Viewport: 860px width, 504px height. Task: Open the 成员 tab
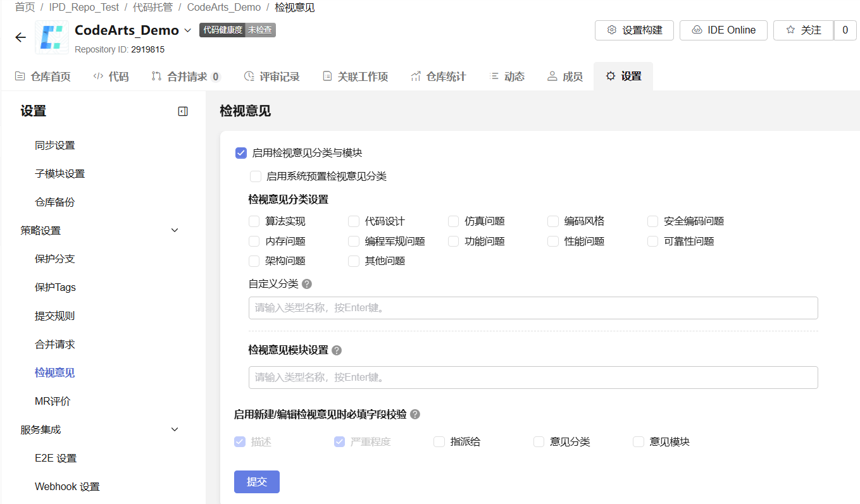tap(565, 77)
